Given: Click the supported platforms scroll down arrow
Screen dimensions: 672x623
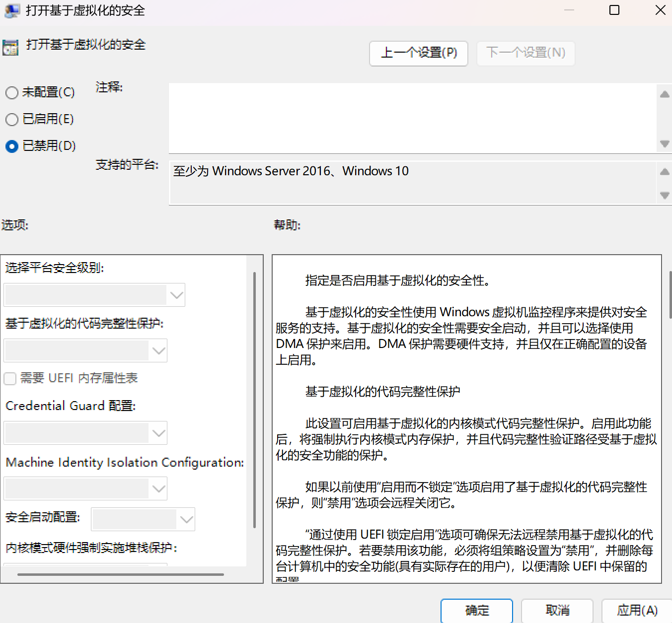Looking at the screenshot, I should [x=665, y=195].
